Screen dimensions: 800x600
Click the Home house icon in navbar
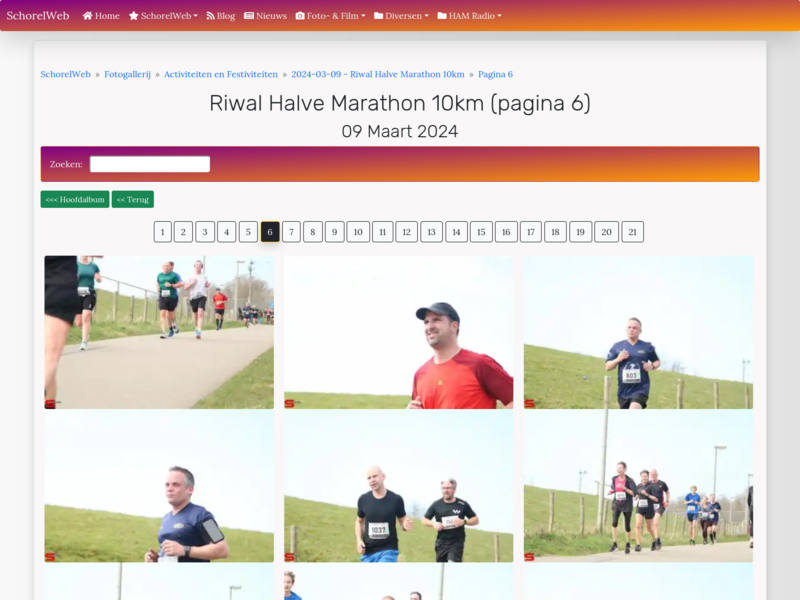tap(87, 16)
